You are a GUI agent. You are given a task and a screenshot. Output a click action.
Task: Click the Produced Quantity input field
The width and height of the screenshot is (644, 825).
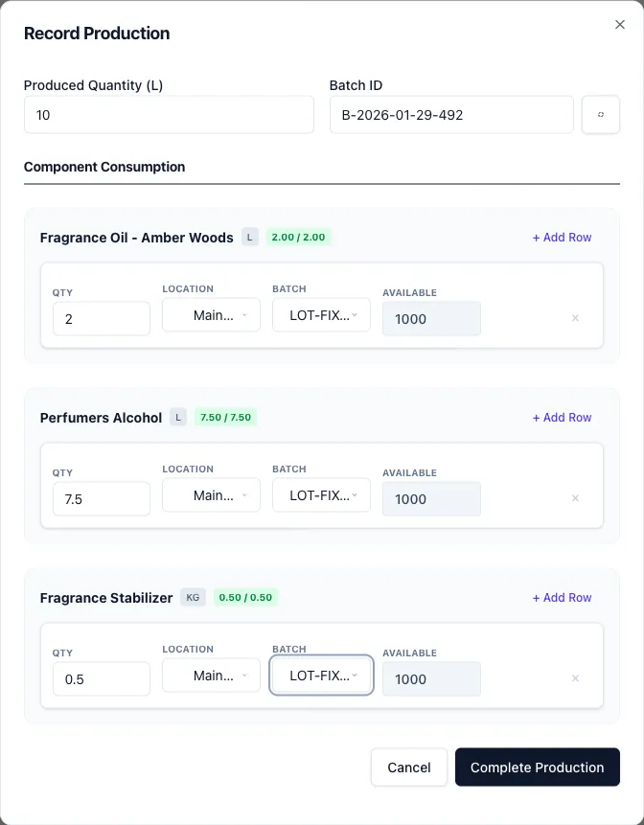coord(169,114)
